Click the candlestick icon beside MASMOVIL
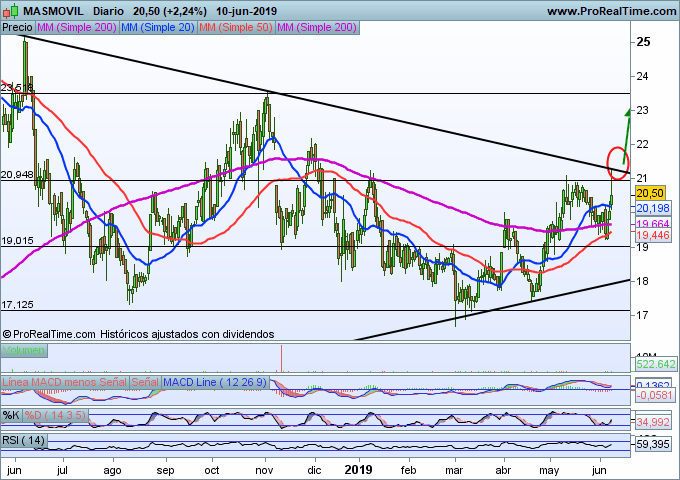The image size is (680, 480). [11, 10]
